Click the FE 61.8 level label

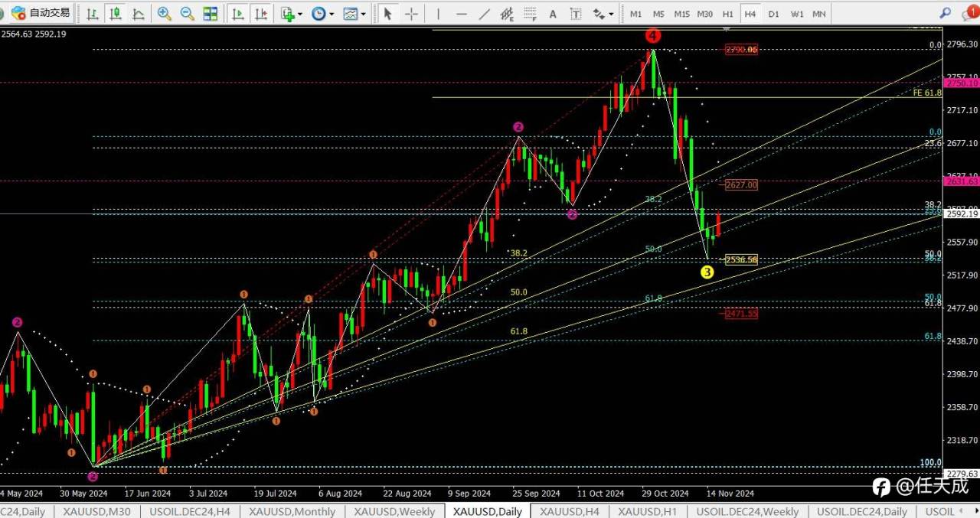(x=926, y=93)
